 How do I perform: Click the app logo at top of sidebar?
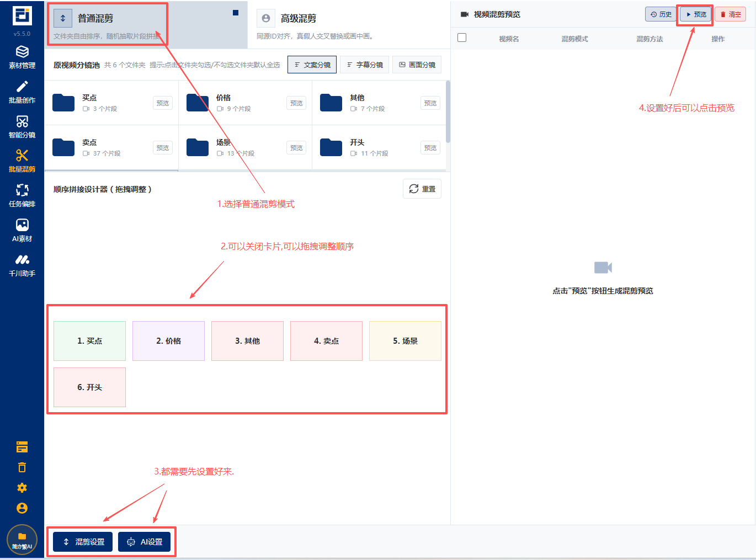click(22, 15)
